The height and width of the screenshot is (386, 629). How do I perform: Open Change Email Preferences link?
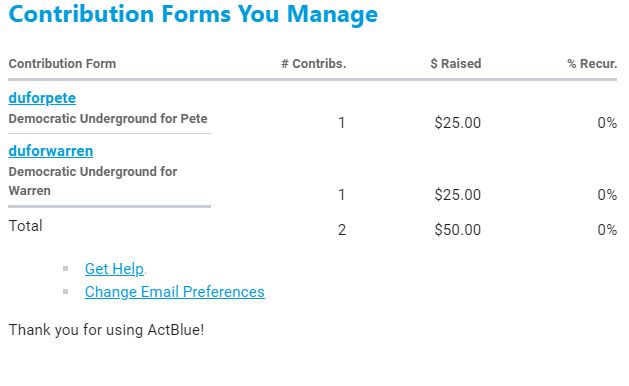(x=174, y=292)
